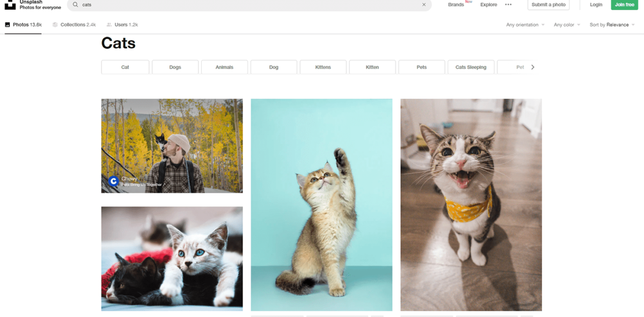Click the Submit a photo button
This screenshot has width=644, height=317.
coord(548,4)
